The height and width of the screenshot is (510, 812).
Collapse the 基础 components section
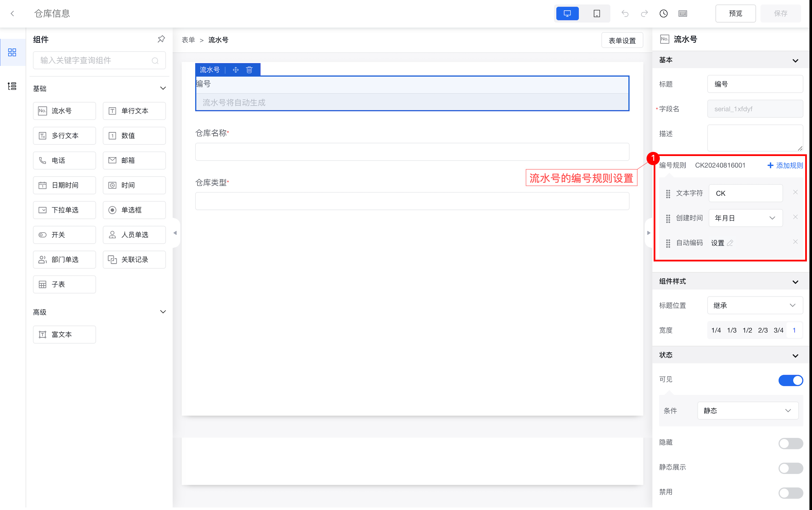[x=163, y=88]
